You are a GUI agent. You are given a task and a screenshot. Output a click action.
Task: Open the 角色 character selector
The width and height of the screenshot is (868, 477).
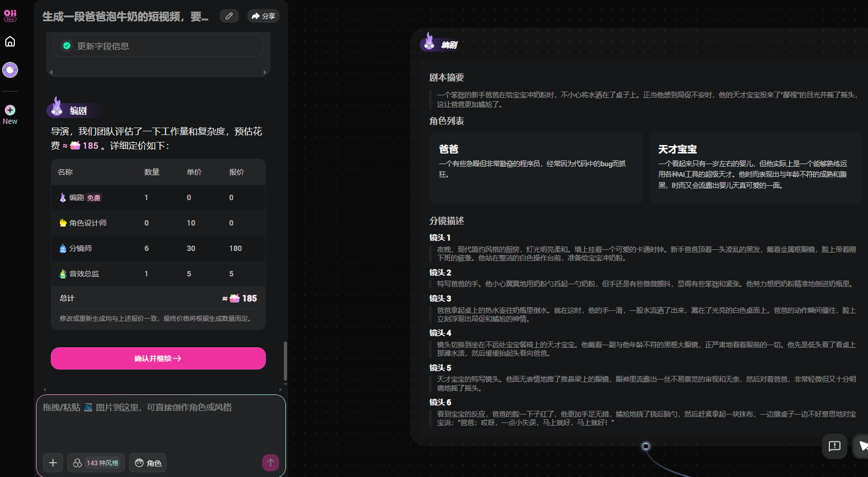point(148,463)
